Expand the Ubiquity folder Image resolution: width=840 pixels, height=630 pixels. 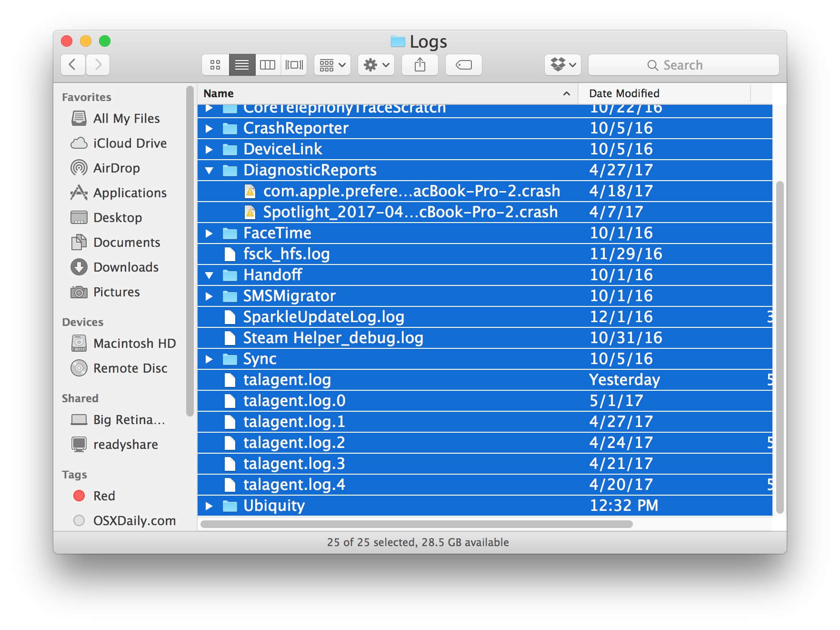point(209,505)
